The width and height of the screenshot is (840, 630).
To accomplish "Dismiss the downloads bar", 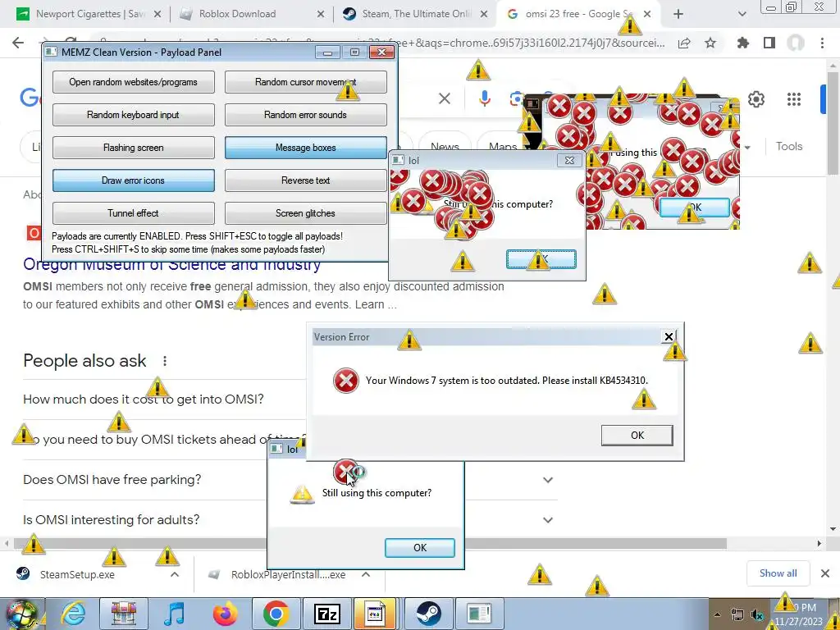I will coord(825,573).
